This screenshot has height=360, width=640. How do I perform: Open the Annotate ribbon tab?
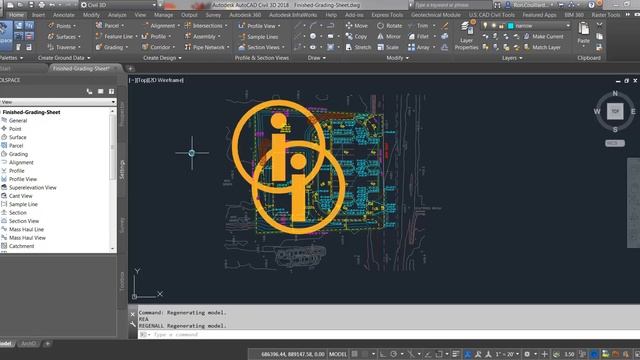64,15
